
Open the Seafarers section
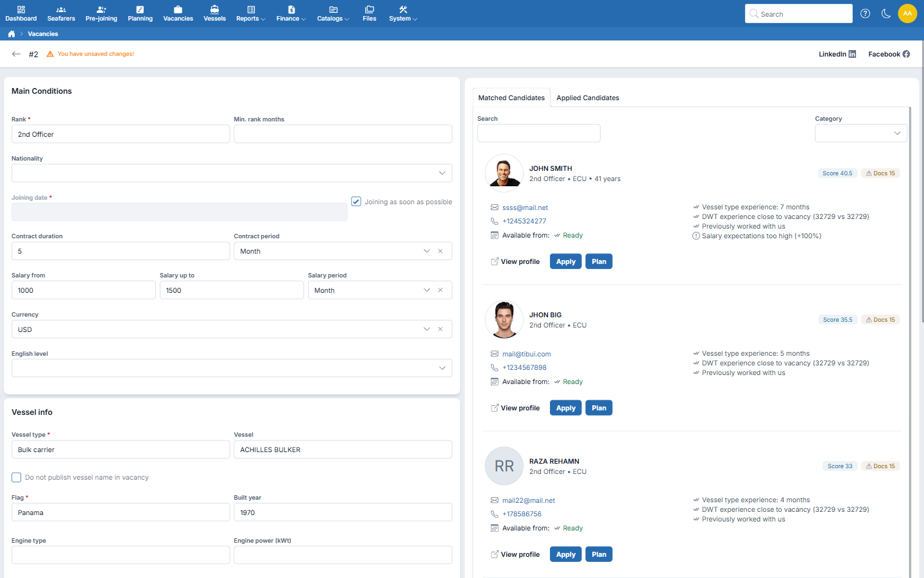[61, 13]
